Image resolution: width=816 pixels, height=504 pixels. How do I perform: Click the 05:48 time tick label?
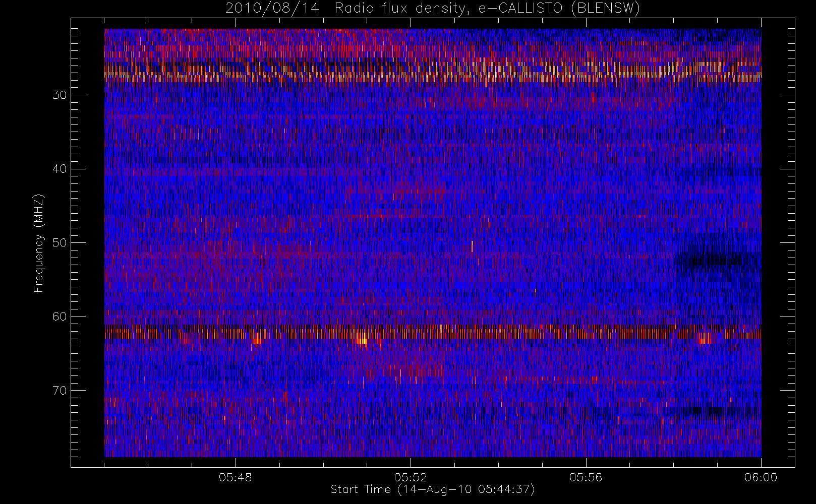pyautogui.click(x=236, y=477)
